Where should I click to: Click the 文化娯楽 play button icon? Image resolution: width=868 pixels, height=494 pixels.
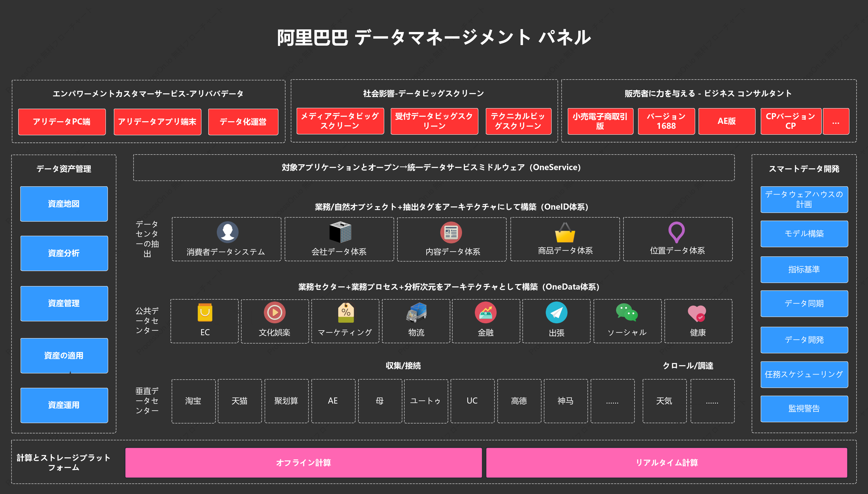click(275, 313)
